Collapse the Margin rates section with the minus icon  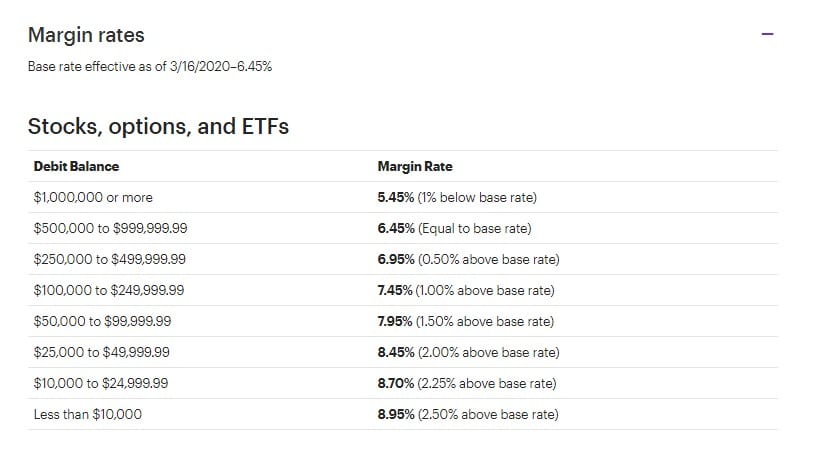click(767, 34)
